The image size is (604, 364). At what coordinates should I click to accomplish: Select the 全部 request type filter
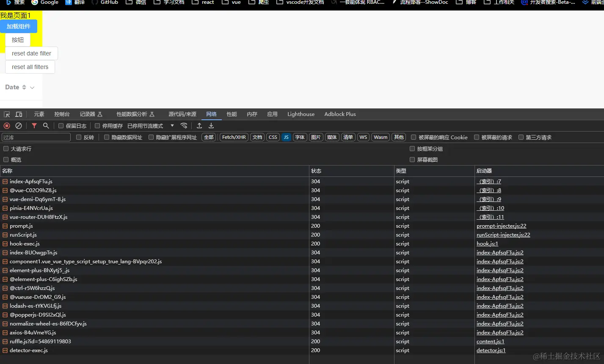[209, 137]
